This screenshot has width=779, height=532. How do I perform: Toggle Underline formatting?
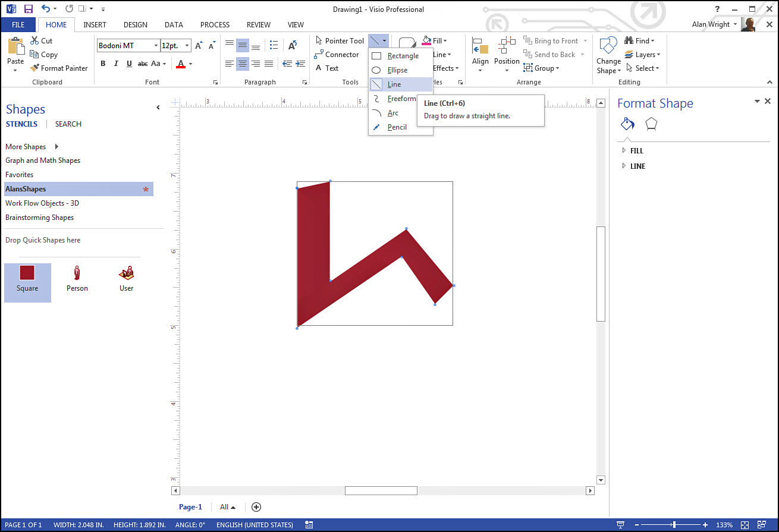click(129, 64)
